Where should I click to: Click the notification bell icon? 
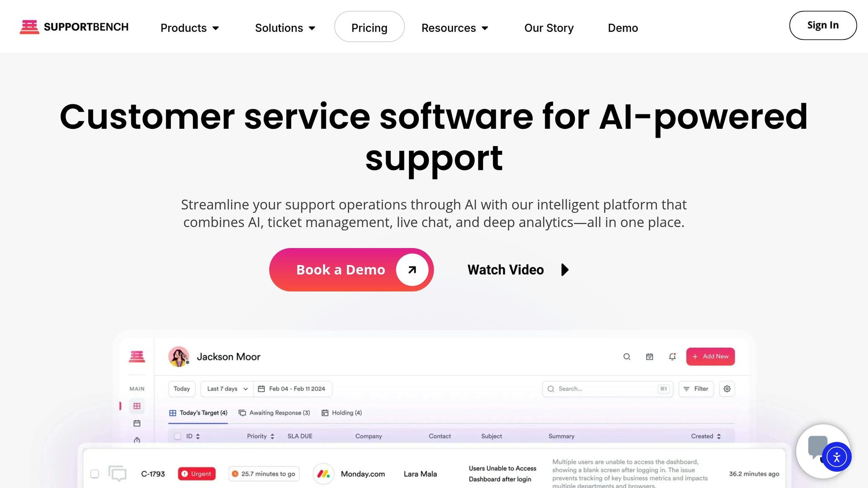[x=672, y=357]
